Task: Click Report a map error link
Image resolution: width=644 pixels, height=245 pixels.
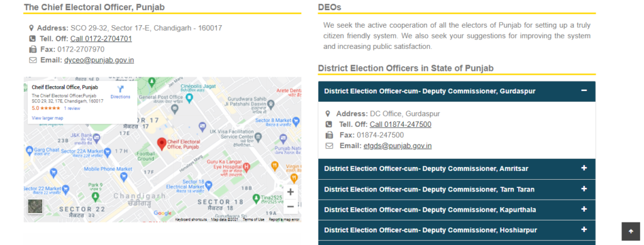Action: [x=284, y=220]
